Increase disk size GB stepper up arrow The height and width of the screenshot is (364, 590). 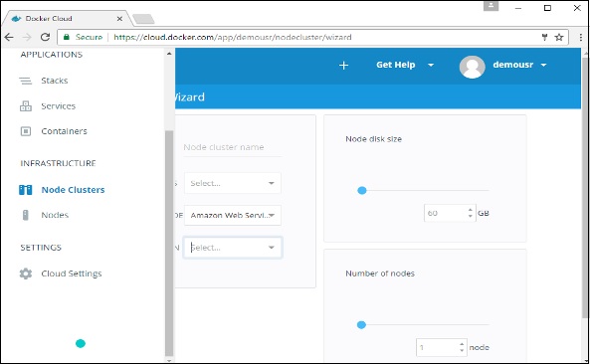(470, 210)
